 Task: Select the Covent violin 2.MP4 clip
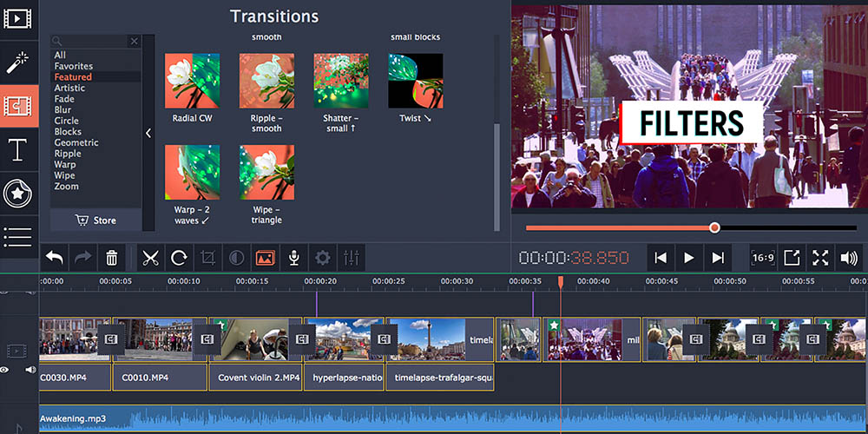click(x=255, y=378)
